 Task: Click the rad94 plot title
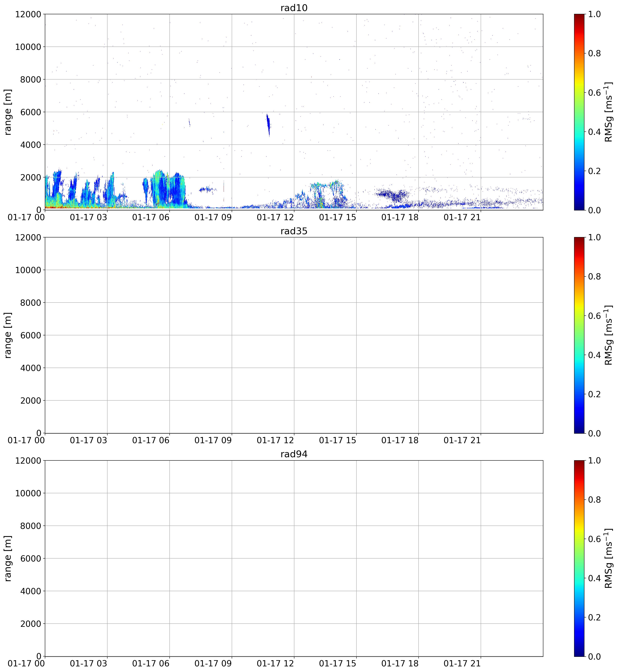(294, 454)
